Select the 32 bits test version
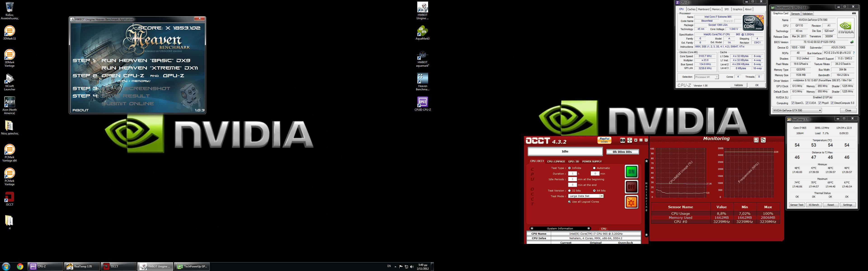The image size is (868, 271). [569, 191]
